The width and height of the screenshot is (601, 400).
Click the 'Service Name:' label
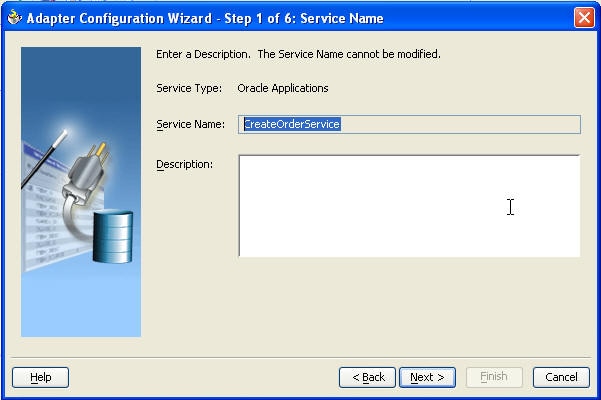pyautogui.click(x=190, y=125)
